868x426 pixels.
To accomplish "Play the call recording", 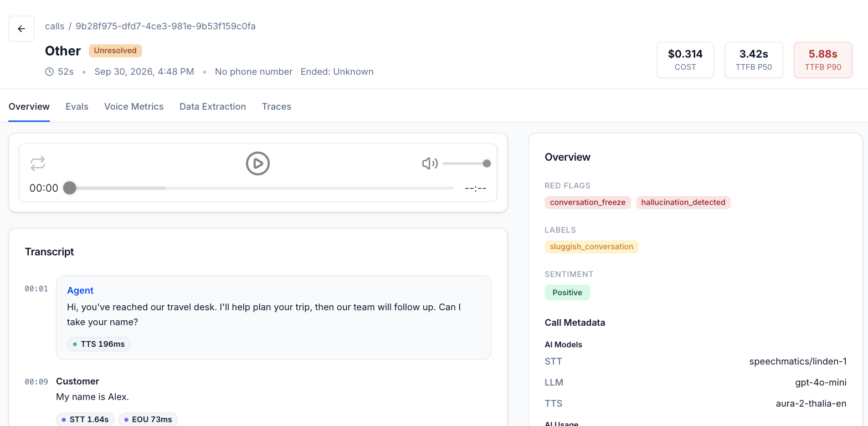I will pyautogui.click(x=258, y=163).
